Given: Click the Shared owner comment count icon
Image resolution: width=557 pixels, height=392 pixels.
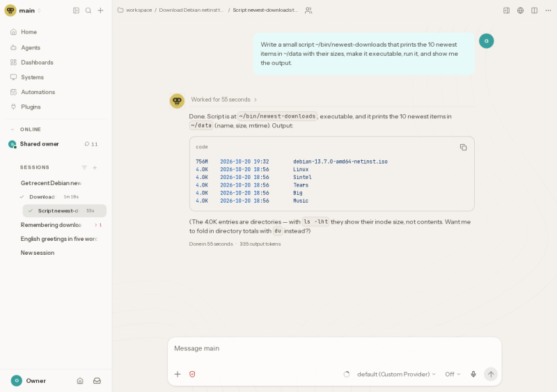Looking at the screenshot, I should [x=86, y=144].
